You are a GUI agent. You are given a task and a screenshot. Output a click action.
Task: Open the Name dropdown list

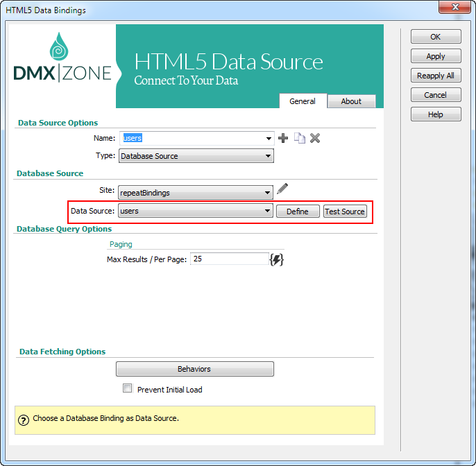pyautogui.click(x=269, y=139)
